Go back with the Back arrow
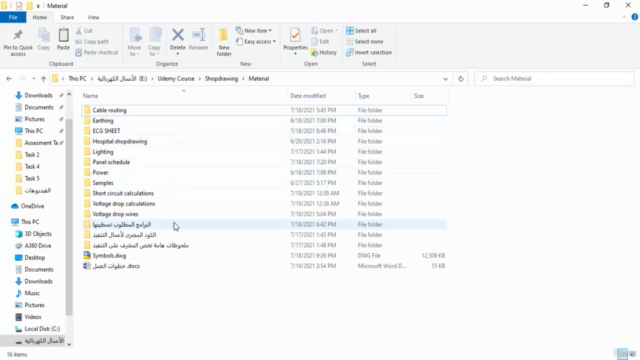Image resolution: width=640 pixels, height=360 pixels. [9, 79]
